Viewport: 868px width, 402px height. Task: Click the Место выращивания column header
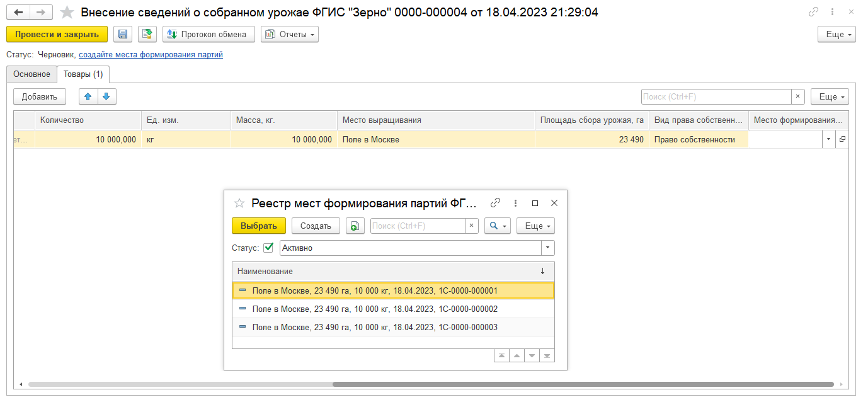coord(436,120)
